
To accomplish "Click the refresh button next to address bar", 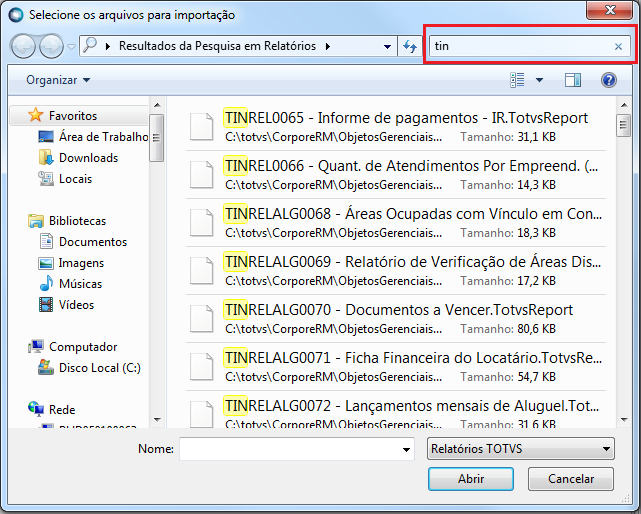I will (x=410, y=46).
